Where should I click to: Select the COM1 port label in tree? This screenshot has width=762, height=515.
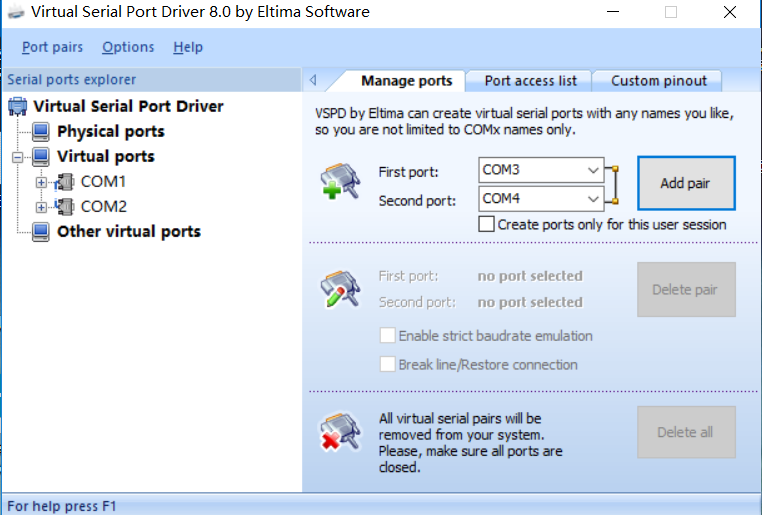104,182
